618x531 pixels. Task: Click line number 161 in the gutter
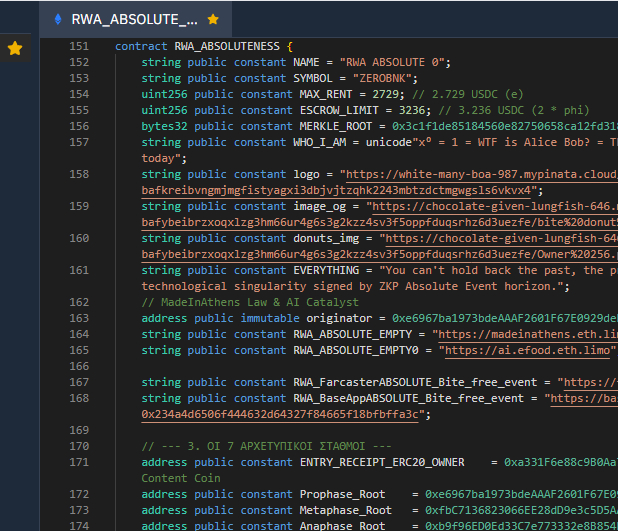[x=79, y=270]
